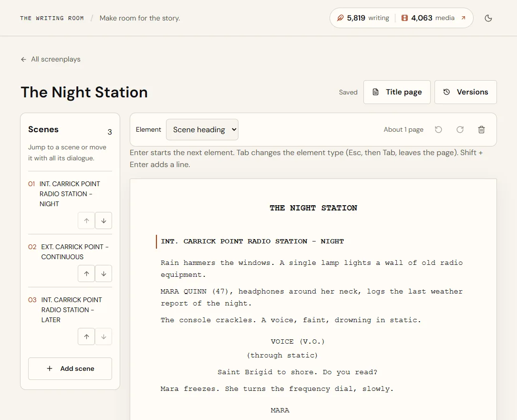Add a new scene

70,368
